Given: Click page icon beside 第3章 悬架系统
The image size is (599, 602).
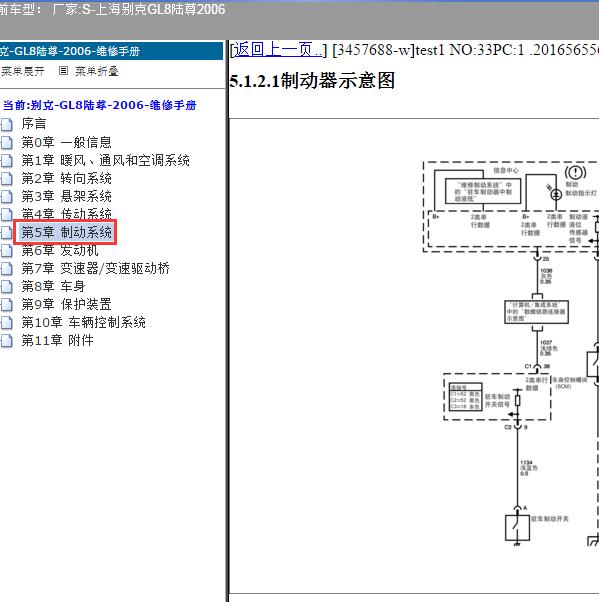Looking at the screenshot, I should (x=7, y=197).
